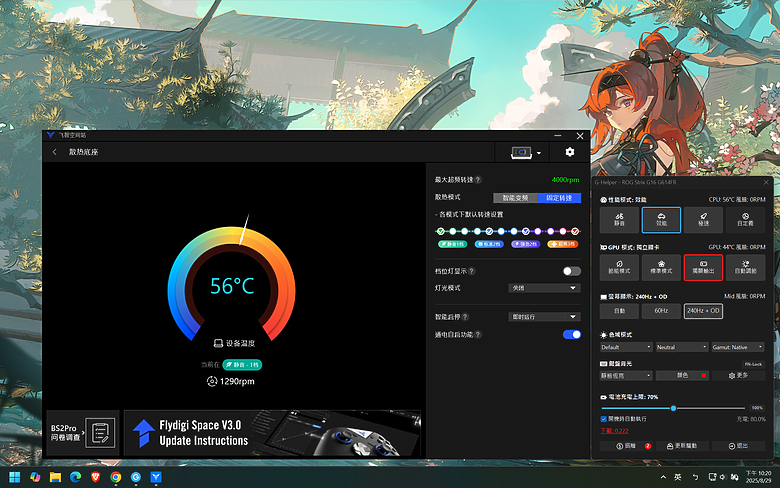
Task: Switch to Google Chrome on the taskbar
Action: [x=116, y=477]
